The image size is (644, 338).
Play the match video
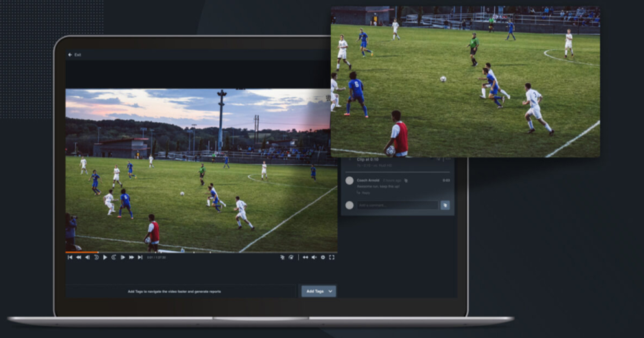pos(105,258)
